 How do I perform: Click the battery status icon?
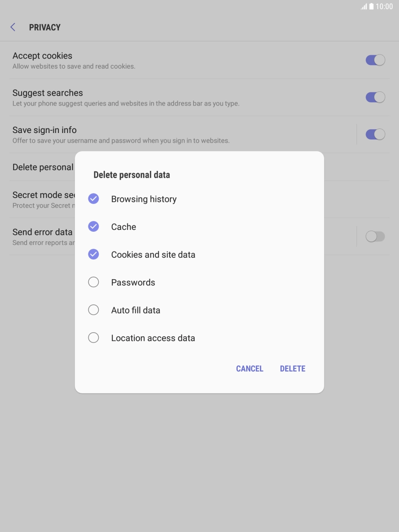coord(372,6)
